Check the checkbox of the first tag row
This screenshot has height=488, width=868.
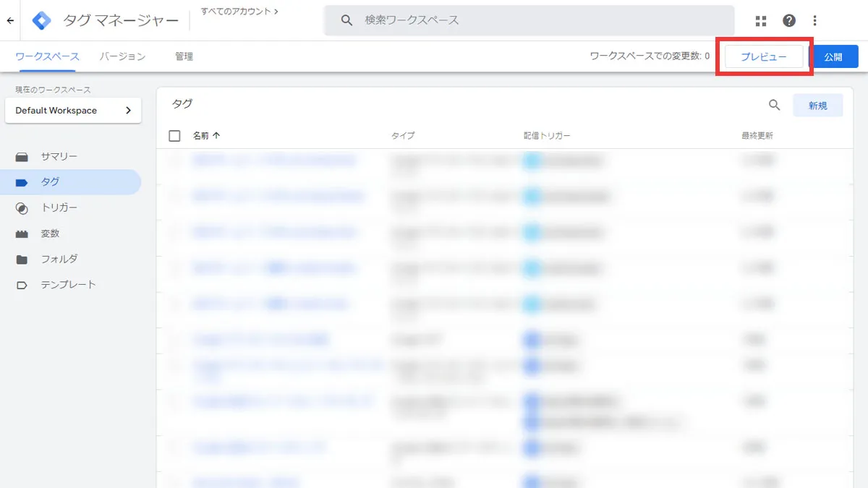click(175, 160)
